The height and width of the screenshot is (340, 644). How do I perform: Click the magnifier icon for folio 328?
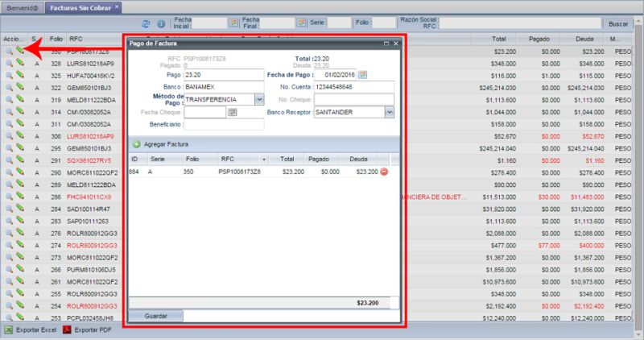[8, 62]
